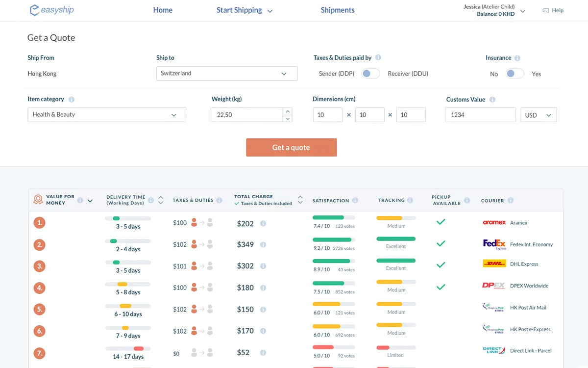Screen dimensions: 588x368
Task: Open the USD currency dropdown
Action: [539, 115]
